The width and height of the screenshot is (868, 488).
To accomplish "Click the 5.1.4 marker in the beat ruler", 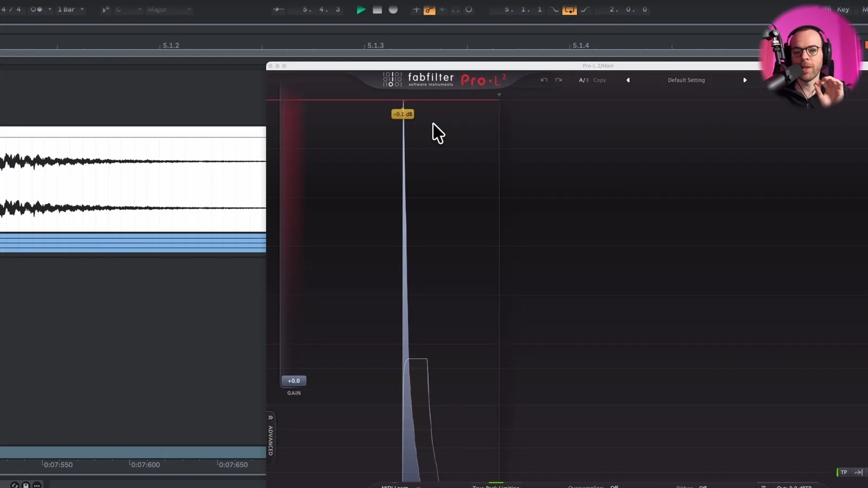I will click(580, 46).
